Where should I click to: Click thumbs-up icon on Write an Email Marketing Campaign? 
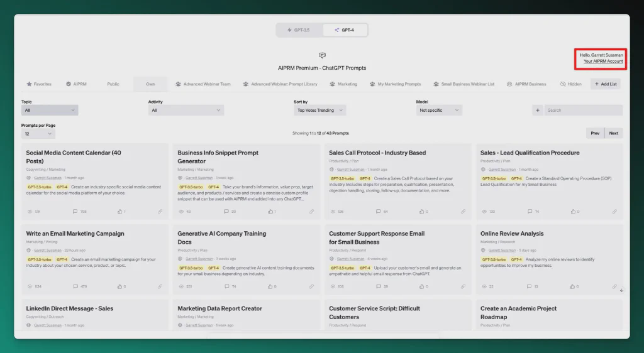pos(119,286)
